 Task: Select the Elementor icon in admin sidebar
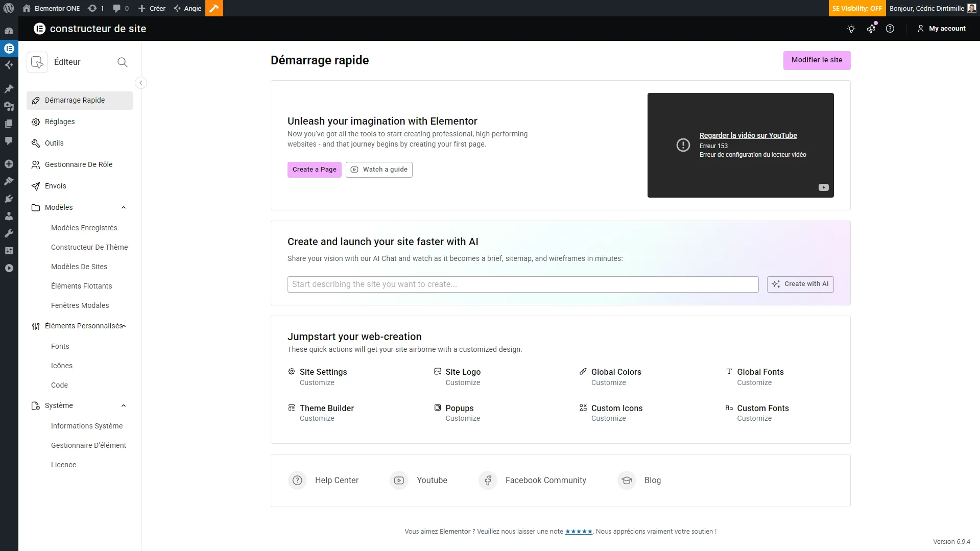point(9,49)
